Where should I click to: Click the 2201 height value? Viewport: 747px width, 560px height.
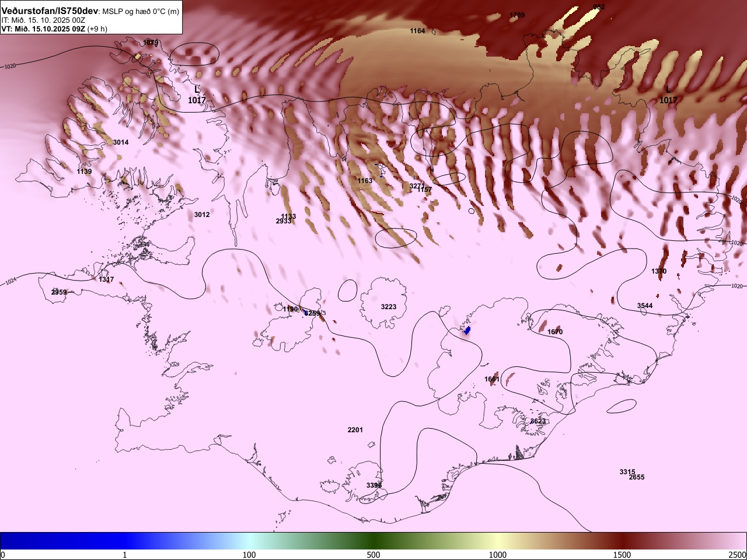[355, 430]
